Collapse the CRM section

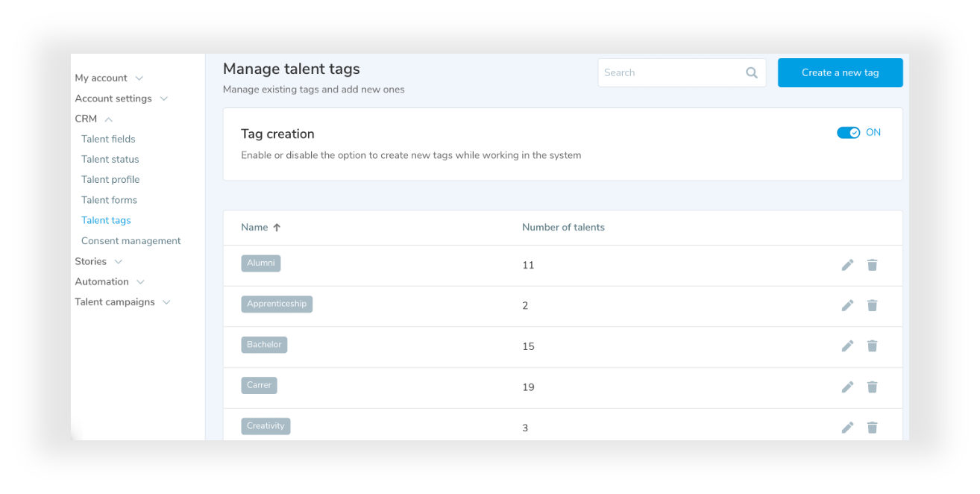click(94, 119)
